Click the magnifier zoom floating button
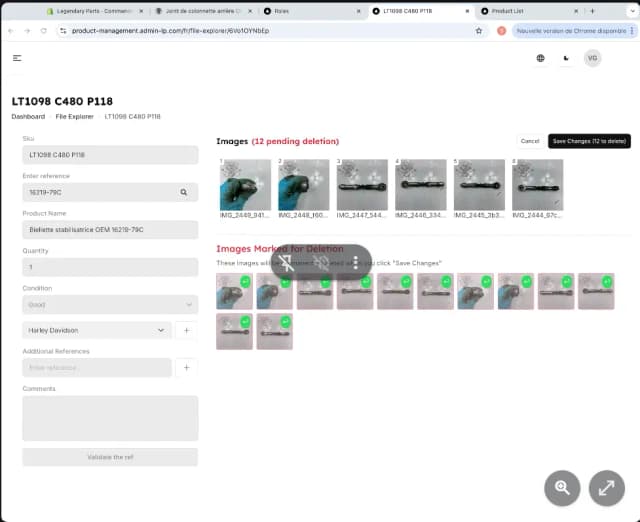640x522 pixels. (562, 488)
